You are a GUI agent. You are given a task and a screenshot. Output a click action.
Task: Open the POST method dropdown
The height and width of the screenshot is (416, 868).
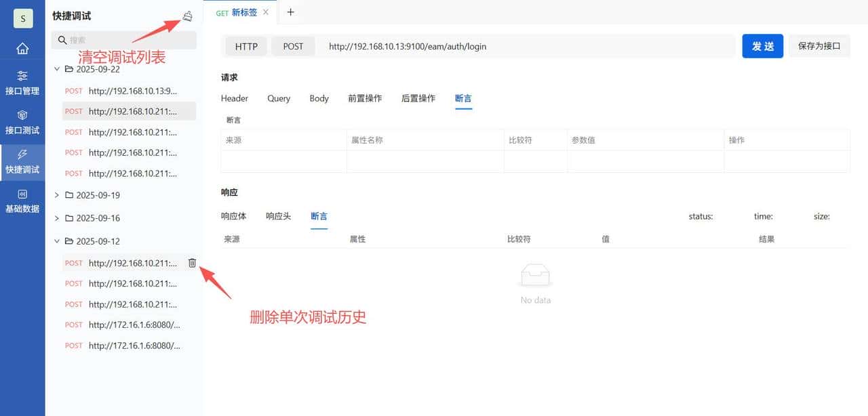293,46
